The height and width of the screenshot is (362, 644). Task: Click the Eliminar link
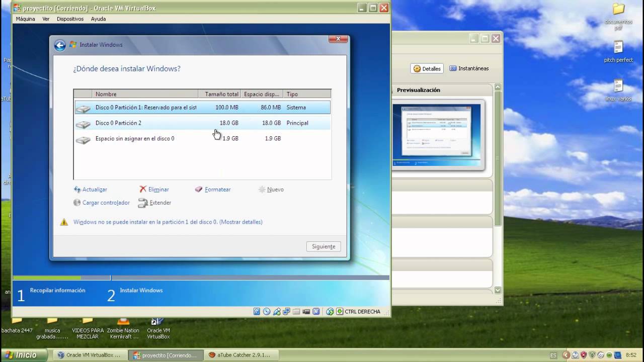coord(158,190)
